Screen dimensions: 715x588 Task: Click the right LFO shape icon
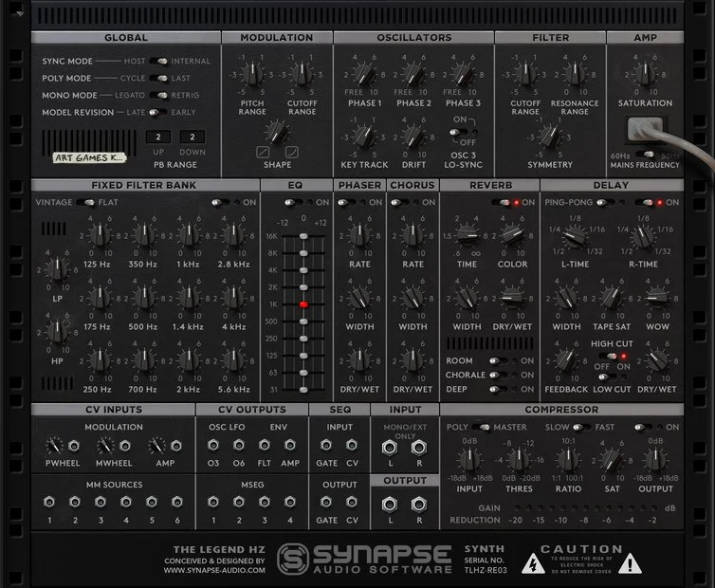pos(291,152)
